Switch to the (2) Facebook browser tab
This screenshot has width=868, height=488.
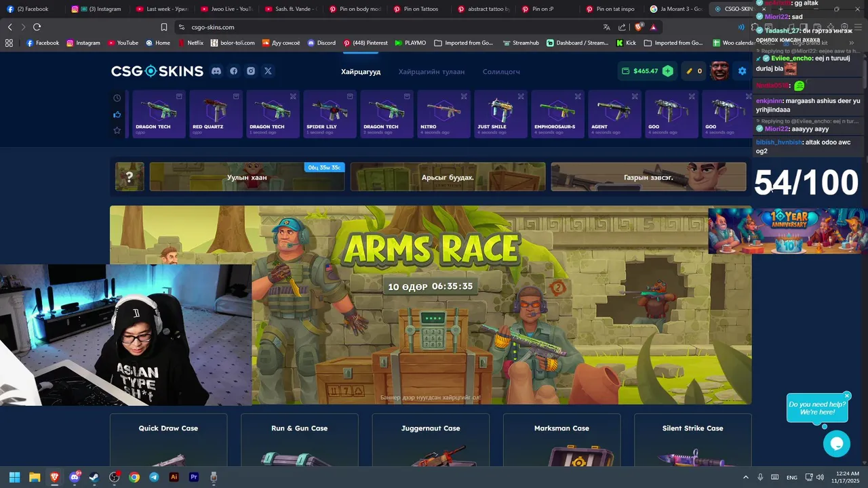coord(33,9)
